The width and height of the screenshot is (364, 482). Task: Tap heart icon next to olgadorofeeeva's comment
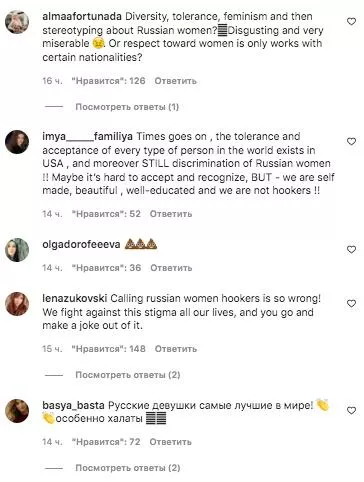click(351, 250)
